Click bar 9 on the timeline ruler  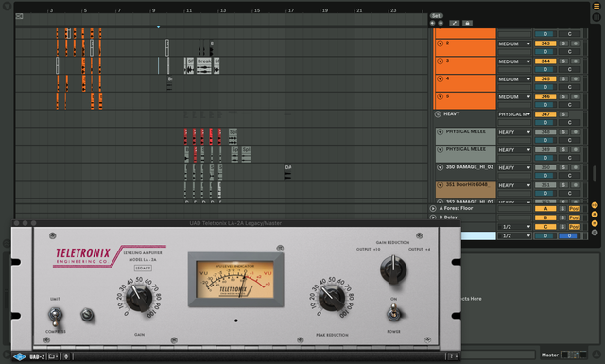[153, 10]
